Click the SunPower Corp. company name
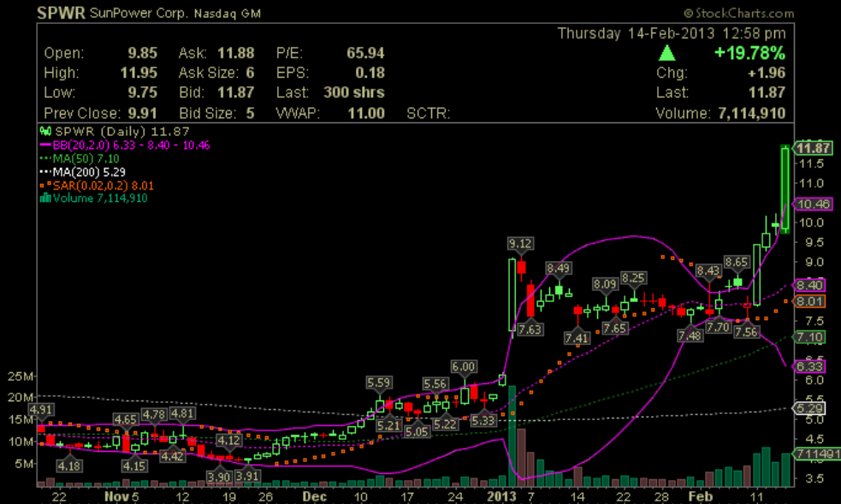Screen dimensions: 841x504 coord(139,13)
